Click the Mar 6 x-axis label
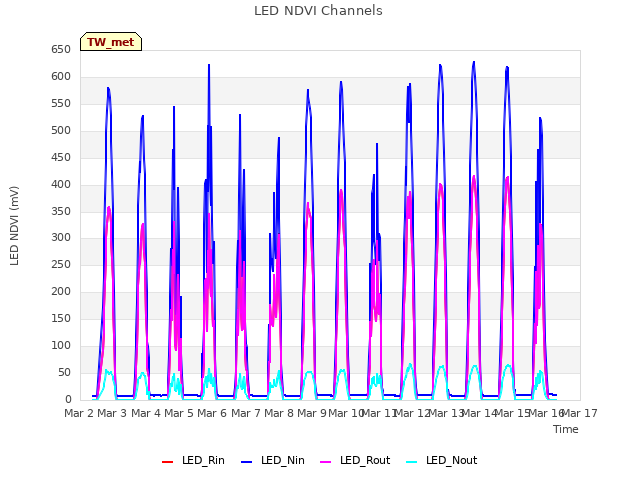 (212, 413)
